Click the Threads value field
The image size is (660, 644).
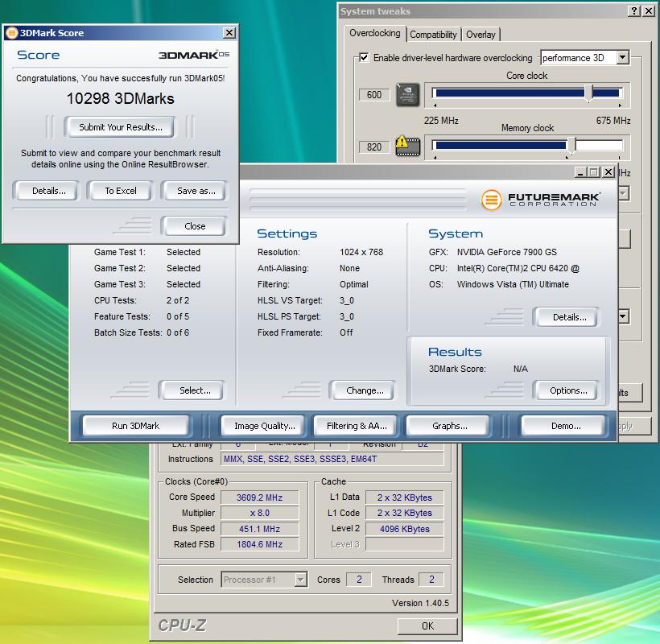point(431,580)
